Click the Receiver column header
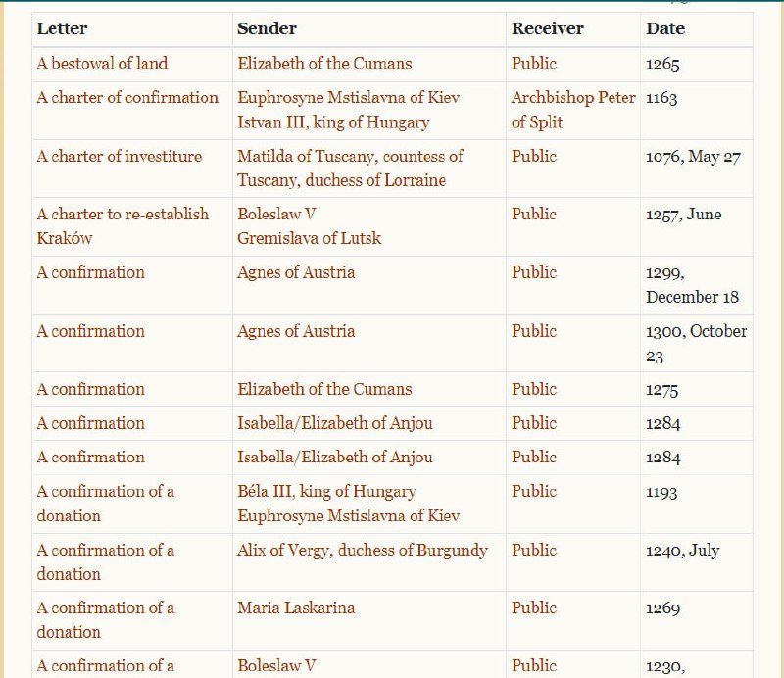Image resolution: width=784 pixels, height=678 pixels. (547, 28)
